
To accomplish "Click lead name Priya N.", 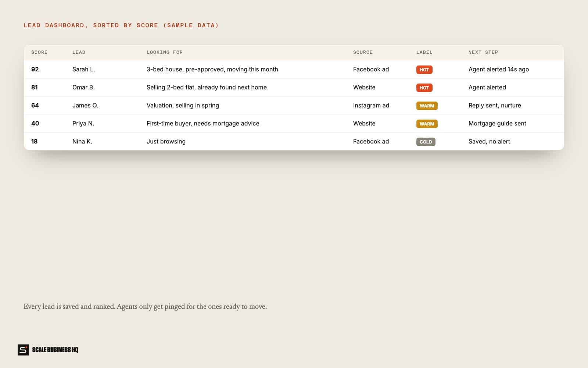I will click(83, 123).
